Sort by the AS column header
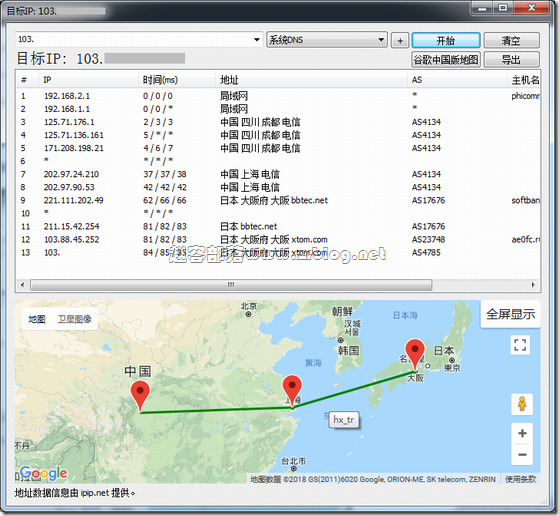 (x=457, y=80)
